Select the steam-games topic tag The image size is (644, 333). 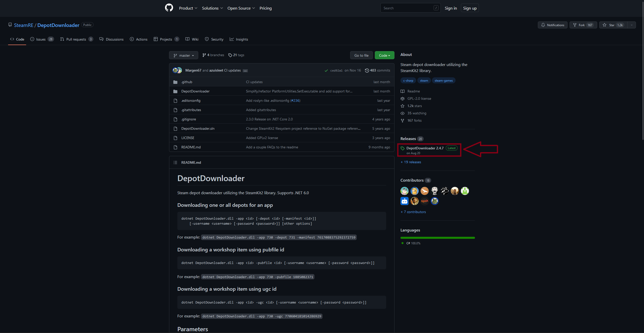pos(444,81)
